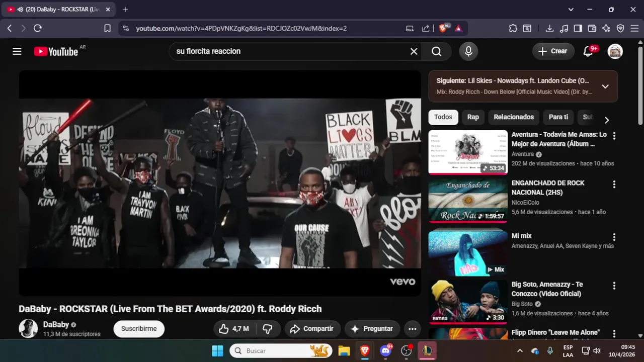Reload the page in browser toolbar
The image size is (644, 362).
tap(38, 28)
